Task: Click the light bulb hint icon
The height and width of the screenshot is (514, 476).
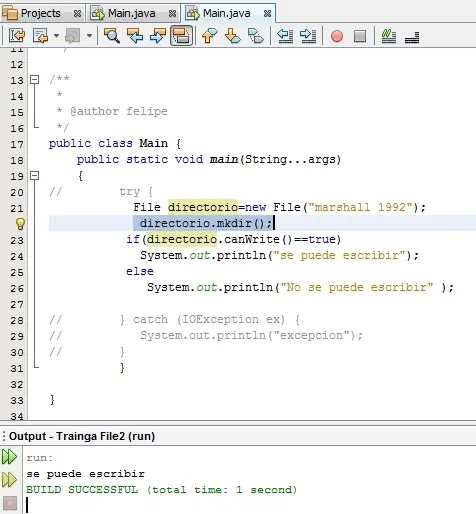Action: pyautogui.click(x=20, y=224)
